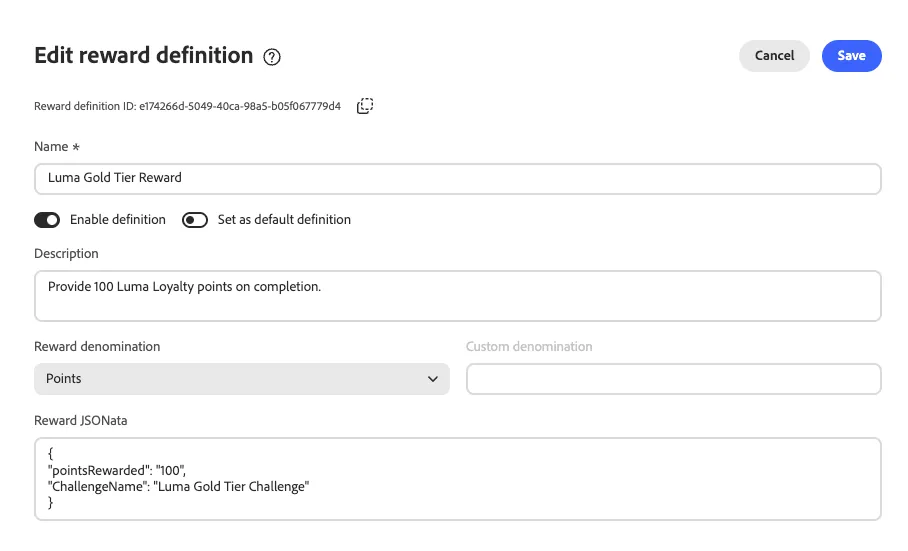This screenshot has height=551, width=908.
Task: Select the "ChallengeName" line in the JSONata
Action: click(178, 486)
